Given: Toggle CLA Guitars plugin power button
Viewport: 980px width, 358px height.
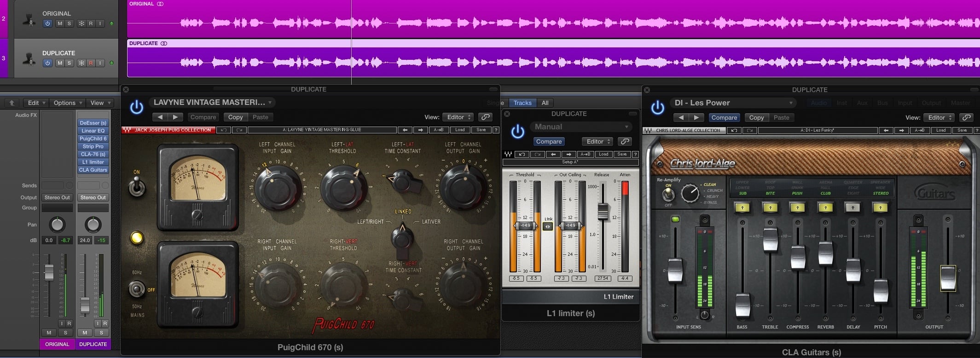Looking at the screenshot, I should [658, 108].
